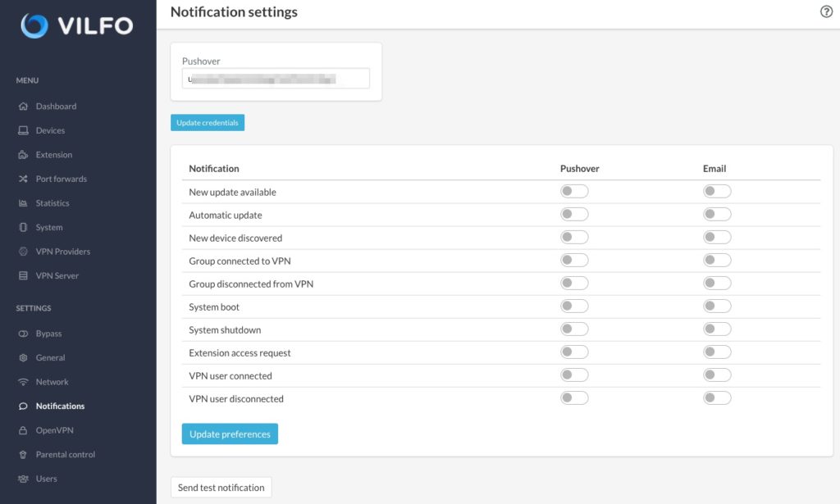Viewport: 840px width, 504px height.
Task: Open help via question mark icon
Action: pos(826,11)
